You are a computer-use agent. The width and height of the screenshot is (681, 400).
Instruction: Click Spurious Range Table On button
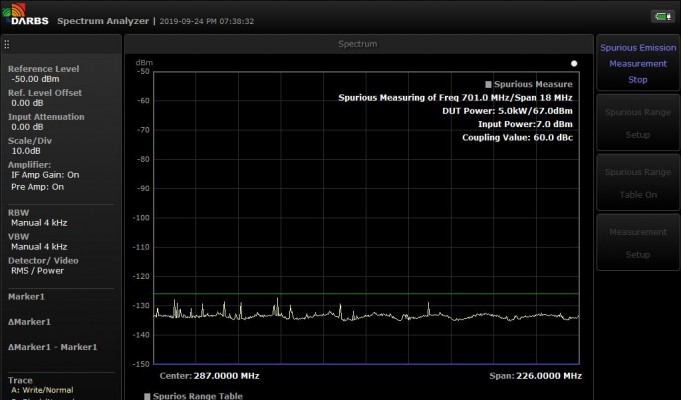(638, 183)
